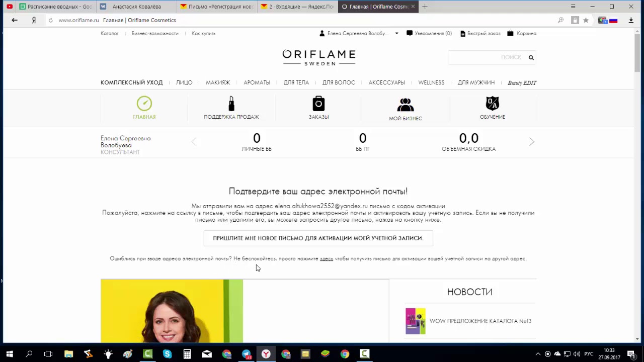Open WOW предложение каталога №13 news
The height and width of the screenshot is (362, 644).
click(x=480, y=321)
